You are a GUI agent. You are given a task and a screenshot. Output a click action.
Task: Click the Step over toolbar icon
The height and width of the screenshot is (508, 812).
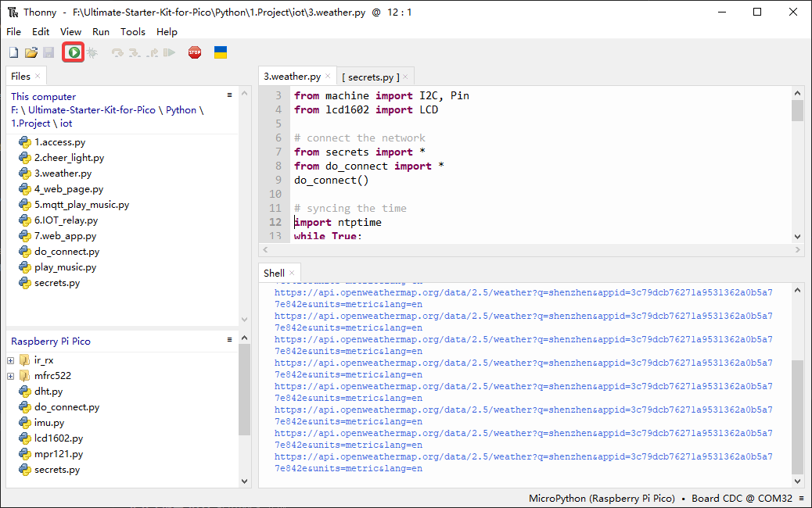coord(117,52)
